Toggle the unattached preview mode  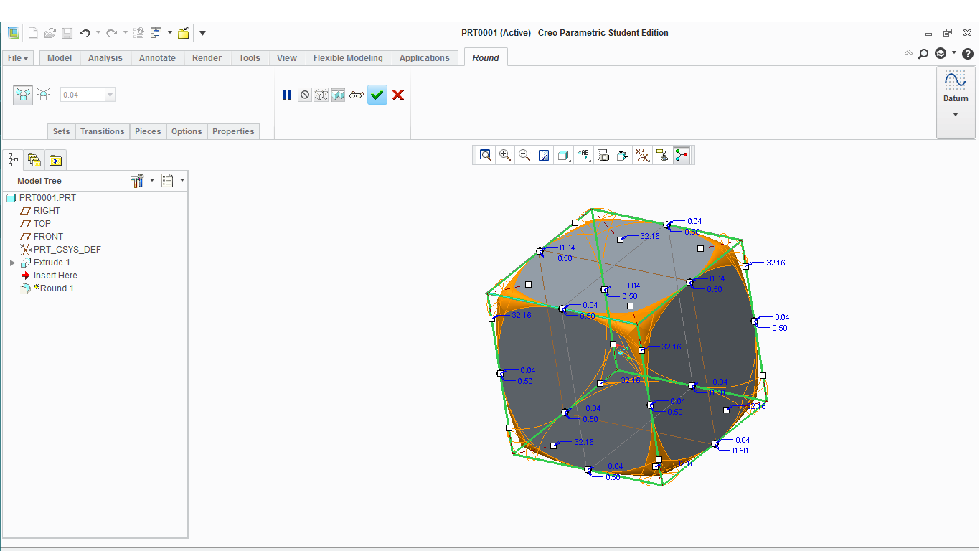pyautogui.click(x=321, y=95)
